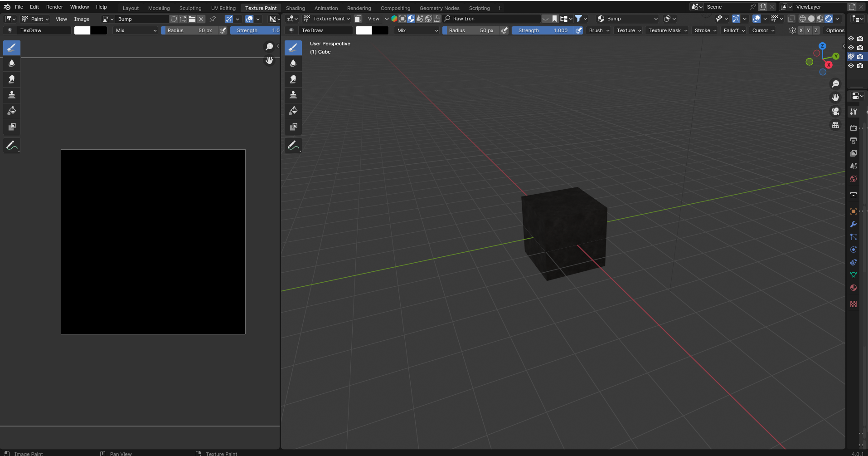Select the Annotate tool in 3D viewport toolbar
Viewport: 868px width, 456px height.
pos(293,145)
